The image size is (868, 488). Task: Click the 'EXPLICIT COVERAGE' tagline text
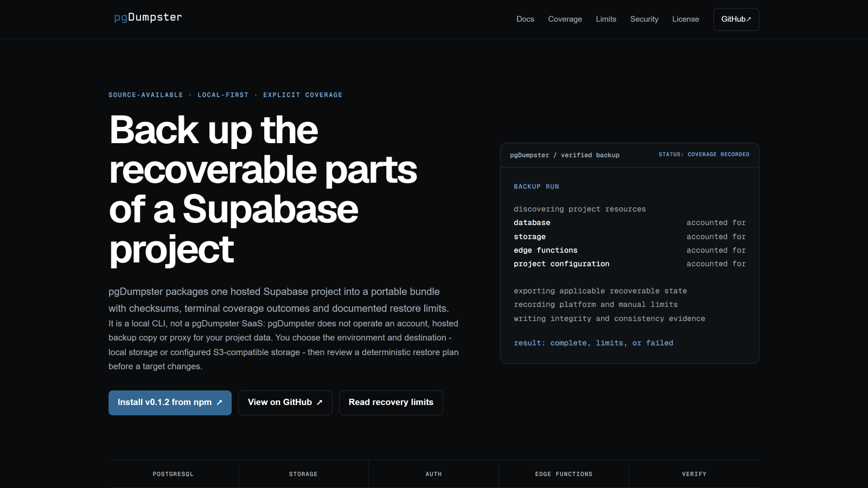[x=303, y=95]
